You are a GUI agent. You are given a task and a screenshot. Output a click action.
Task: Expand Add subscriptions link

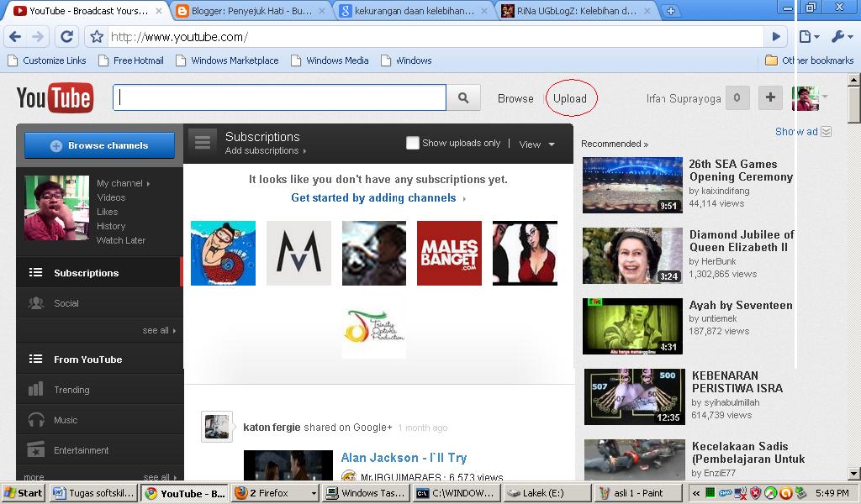[x=266, y=151]
